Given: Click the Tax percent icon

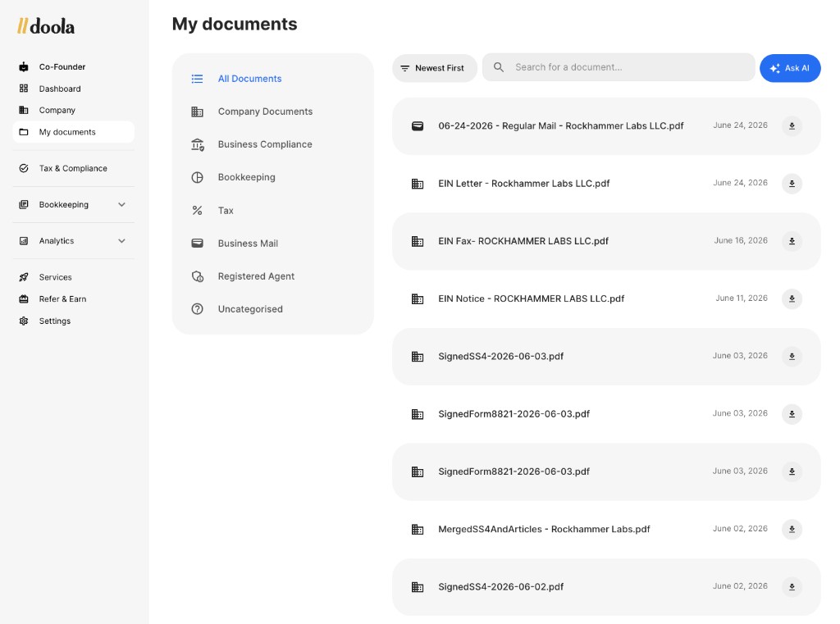Looking at the screenshot, I should pyautogui.click(x=197, y=211).
